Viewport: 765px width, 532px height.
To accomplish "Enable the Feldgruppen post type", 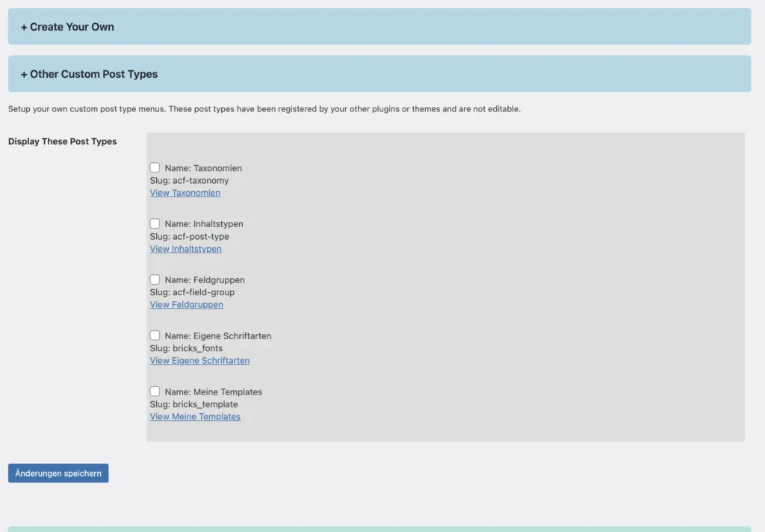I will [155, 279].
